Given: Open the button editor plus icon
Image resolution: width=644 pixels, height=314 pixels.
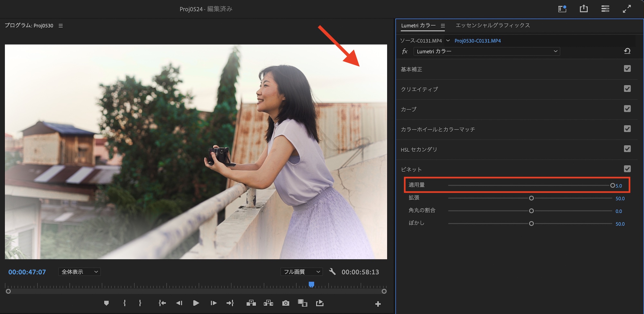Looking at the screenshot, I should [x=378, y=304].
